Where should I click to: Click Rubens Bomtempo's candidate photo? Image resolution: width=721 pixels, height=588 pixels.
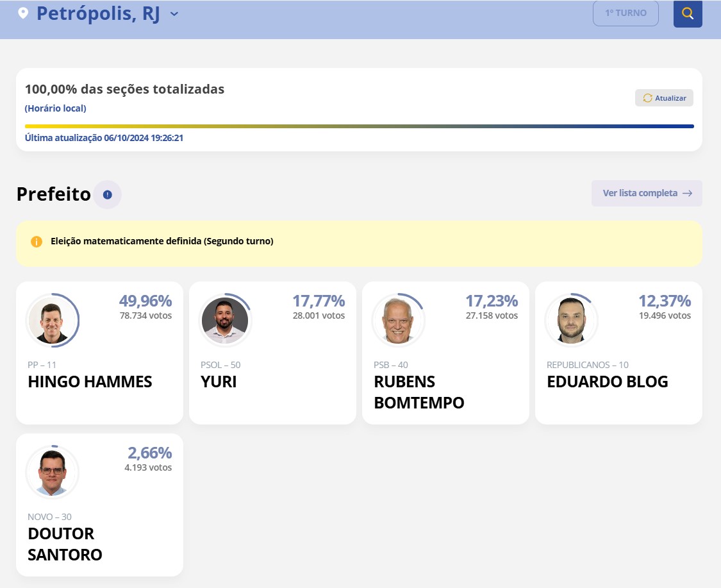(x=398, y=319)
